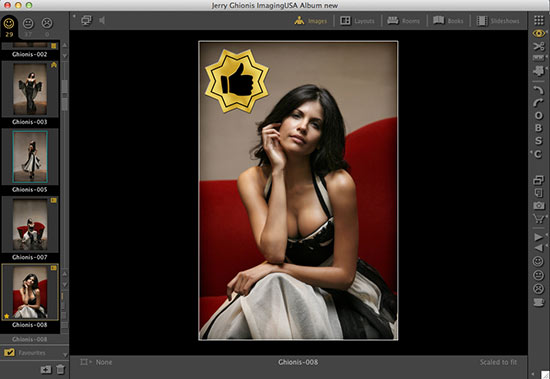
Task: Click the C effect button
Action: pos(538,154)
